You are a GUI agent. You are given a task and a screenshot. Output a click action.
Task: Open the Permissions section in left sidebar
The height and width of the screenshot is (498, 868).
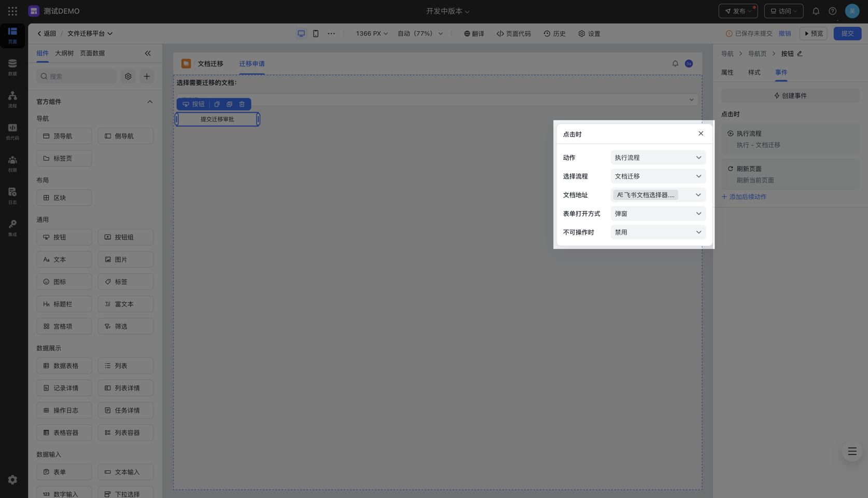tap(12, 164)
